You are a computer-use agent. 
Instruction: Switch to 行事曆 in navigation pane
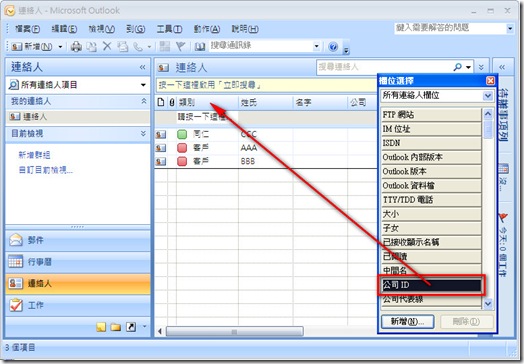[78, 262]
